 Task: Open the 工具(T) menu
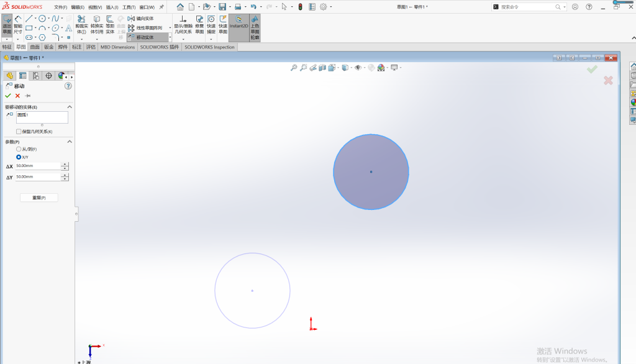point(129,7)
